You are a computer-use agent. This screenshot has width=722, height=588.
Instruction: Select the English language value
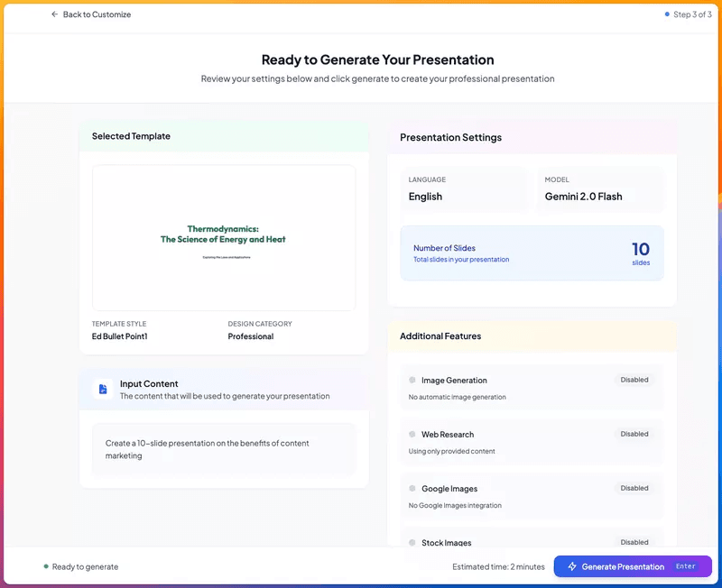(x=425, y=197)
